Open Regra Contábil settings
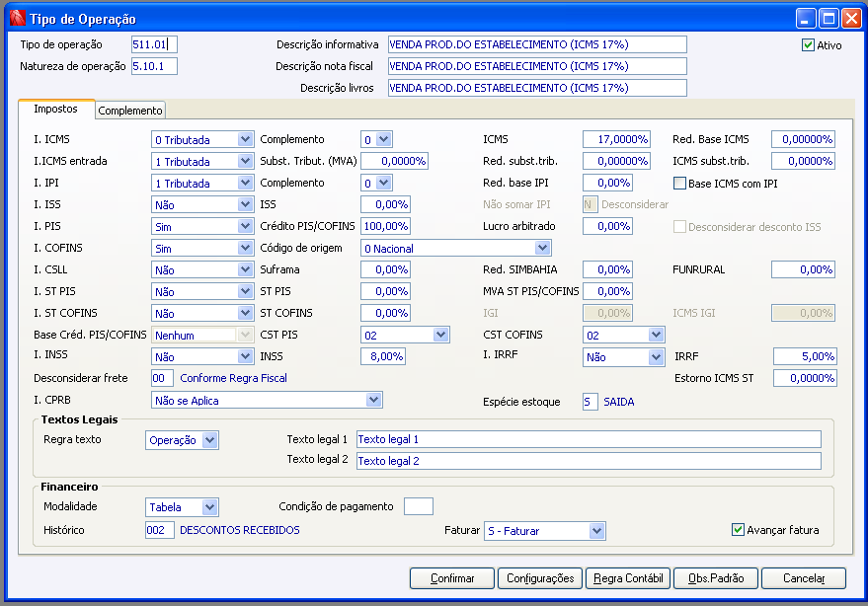Image resolution: width=868 pixels, height=606 pixels. (628, 578)
